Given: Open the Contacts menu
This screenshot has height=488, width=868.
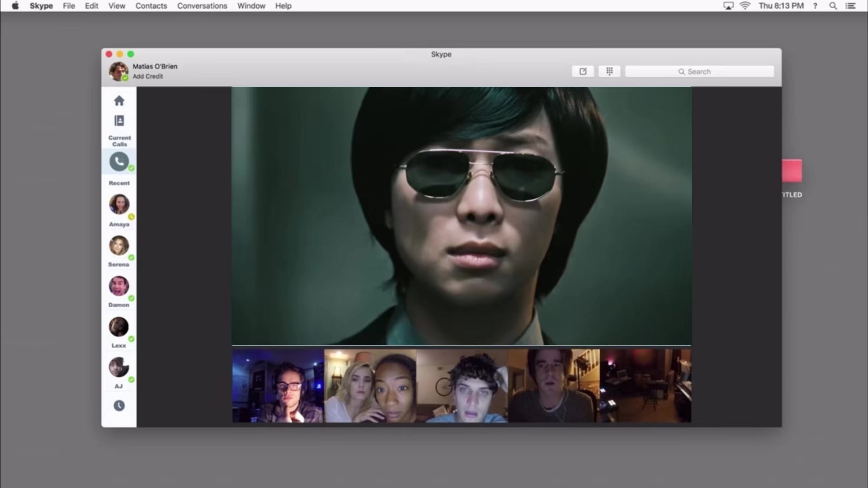Looking at the screenshot, I should coord(151,6).
